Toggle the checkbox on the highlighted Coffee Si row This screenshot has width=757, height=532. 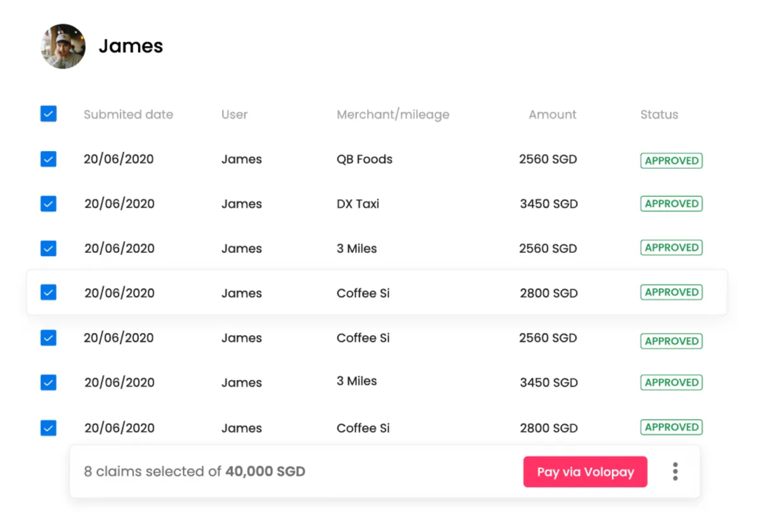click(49, 292)
